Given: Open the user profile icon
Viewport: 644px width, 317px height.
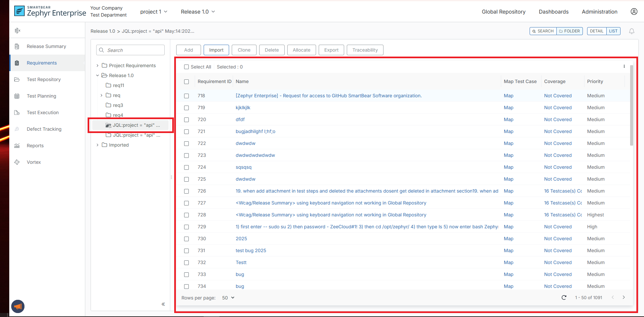Looking at the screenshot, I should 634,12.
